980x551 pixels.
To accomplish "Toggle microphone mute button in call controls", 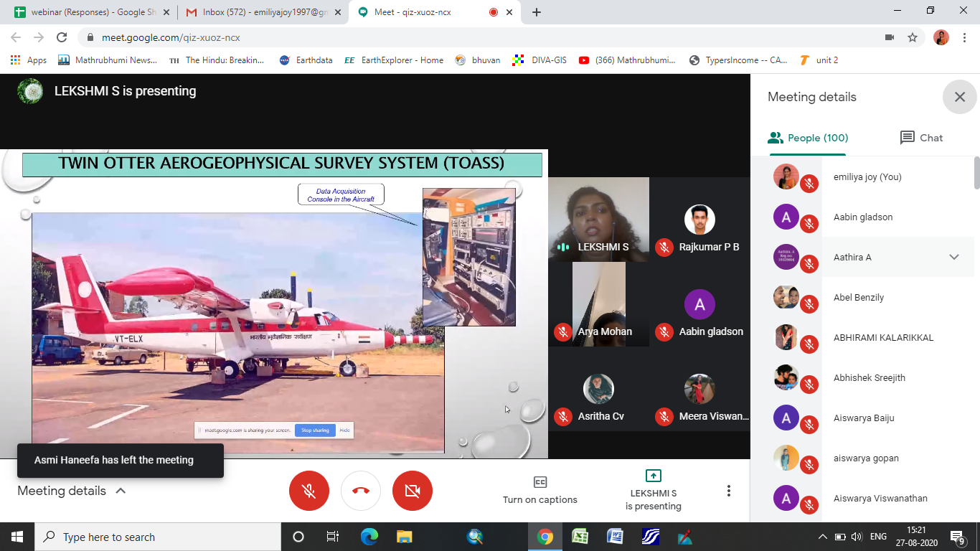I will pos(308,491).
